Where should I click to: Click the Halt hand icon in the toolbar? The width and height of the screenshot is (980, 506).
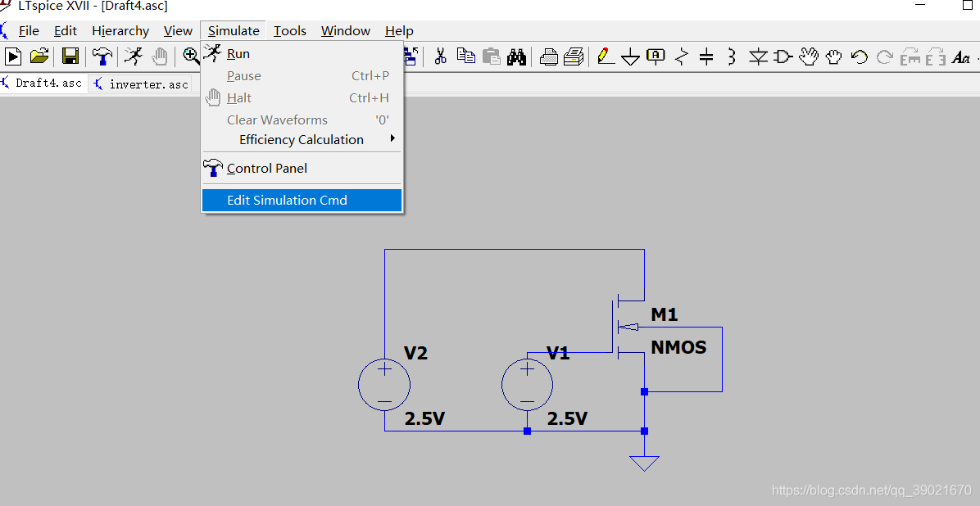coord(160,56)
